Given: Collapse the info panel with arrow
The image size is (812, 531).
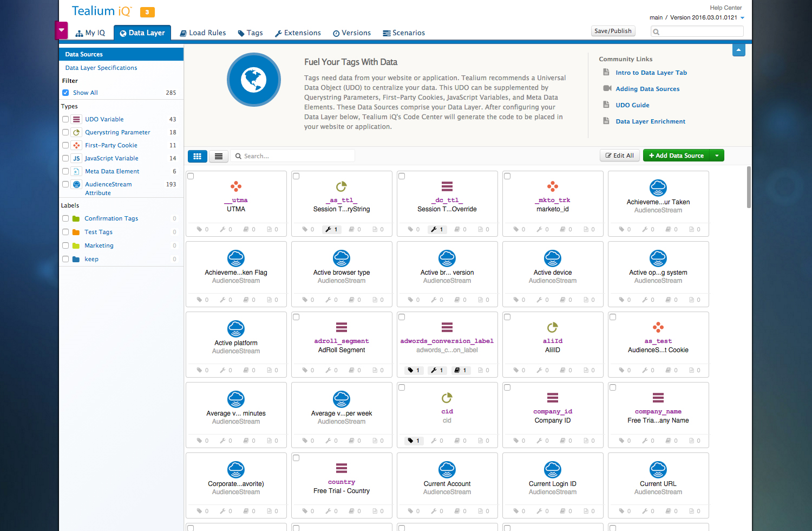Looking at the screenshot, I should tap(738, 50).
